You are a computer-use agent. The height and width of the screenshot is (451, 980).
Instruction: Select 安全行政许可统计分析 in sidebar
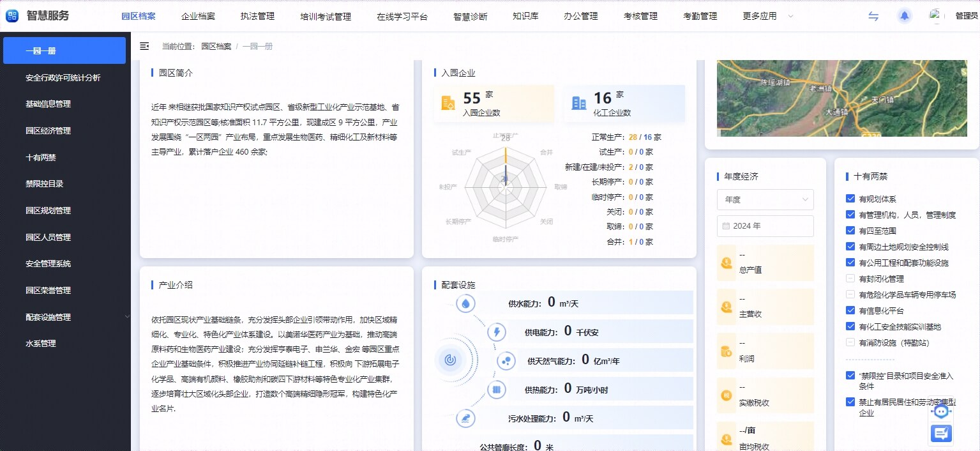click(63, 77)
